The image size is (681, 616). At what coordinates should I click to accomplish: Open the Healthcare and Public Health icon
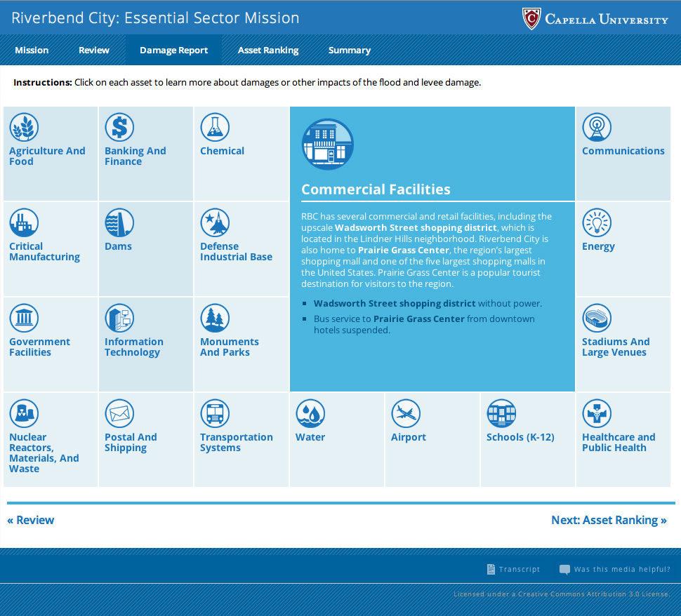(597, 413)
